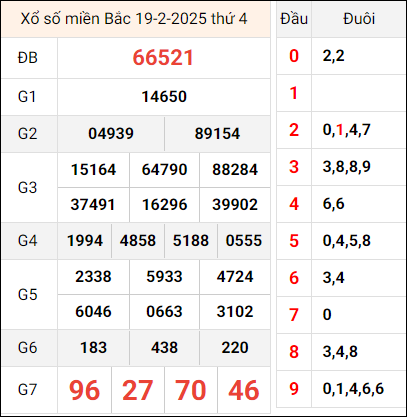Select head digit 5 row label
Screen dimensions: 407x417
coord(294,241)
